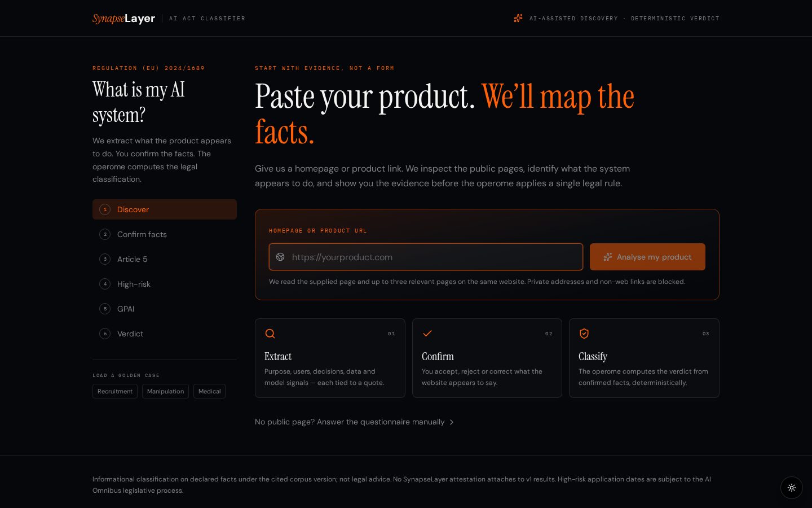Click into the product URL input field
The height and width of the screenshot is (508, 812).
[426, 257]
